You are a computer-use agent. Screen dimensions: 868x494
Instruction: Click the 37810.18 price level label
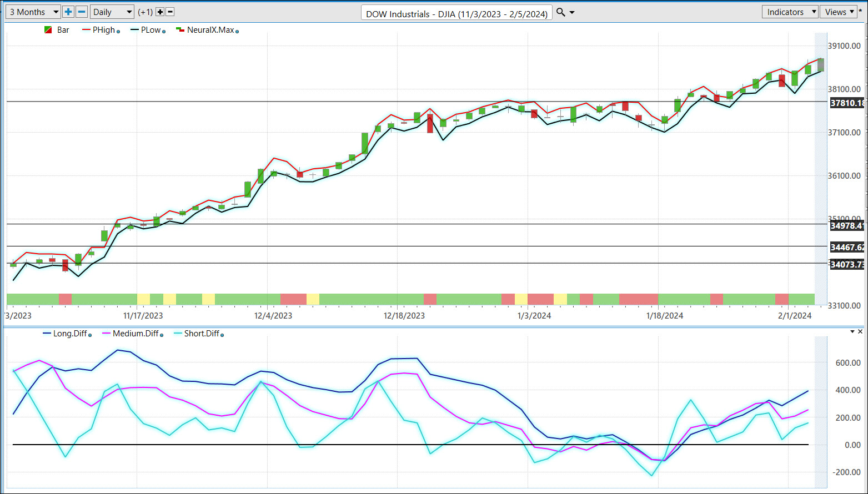(847, 103)
